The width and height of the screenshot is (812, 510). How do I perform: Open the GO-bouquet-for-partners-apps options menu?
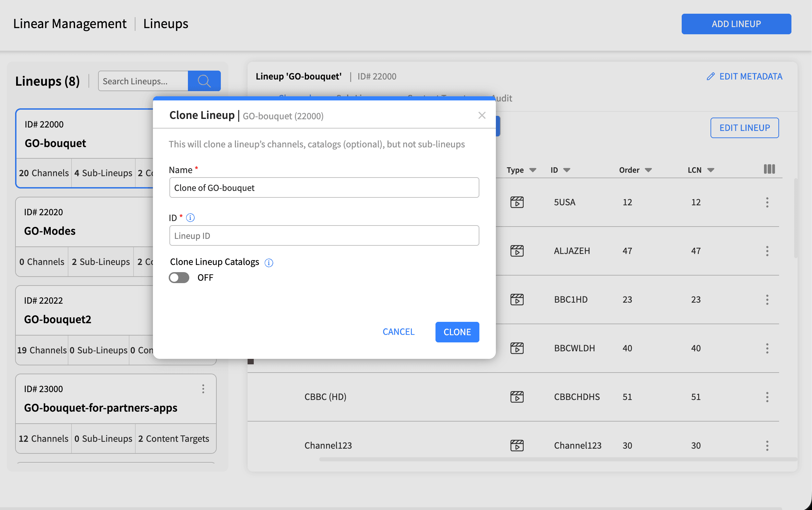pyautogui.click(x=203, y=389)
